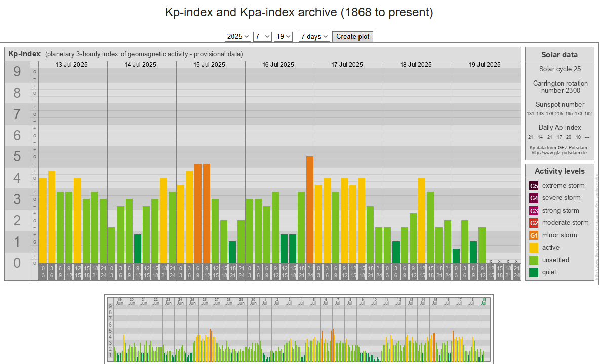The width and height of the screenshot is (599, 364).
Task: Open the gfz-potsdam.de link
Action: (x=559, y=153)
